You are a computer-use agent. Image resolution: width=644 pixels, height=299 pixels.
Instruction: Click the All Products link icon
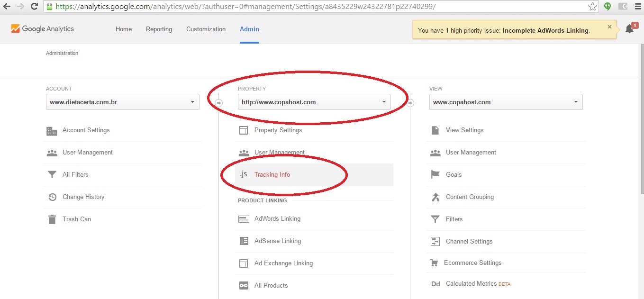click(244, 286)
